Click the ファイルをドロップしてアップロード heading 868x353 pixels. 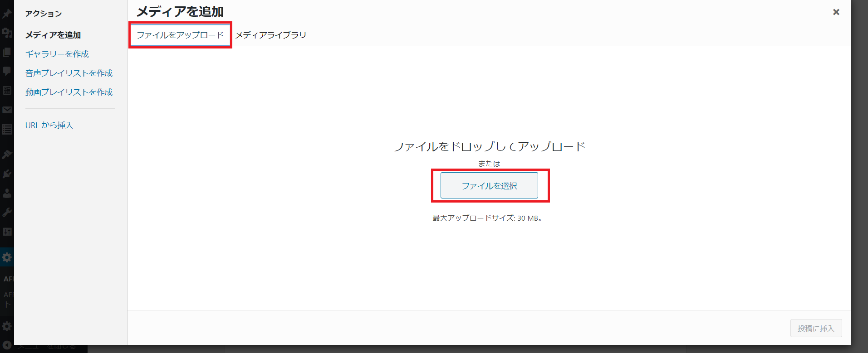tap(489, 146)
